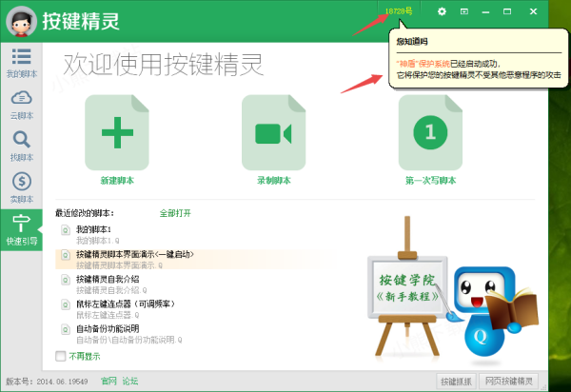Viewport: 571px width, 392px height.
Task: Click the 18728号 account number
Action: pos(399,11)
